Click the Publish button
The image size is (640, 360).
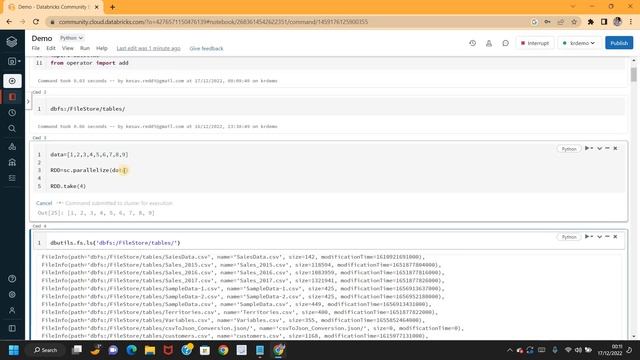coord(619,43)
